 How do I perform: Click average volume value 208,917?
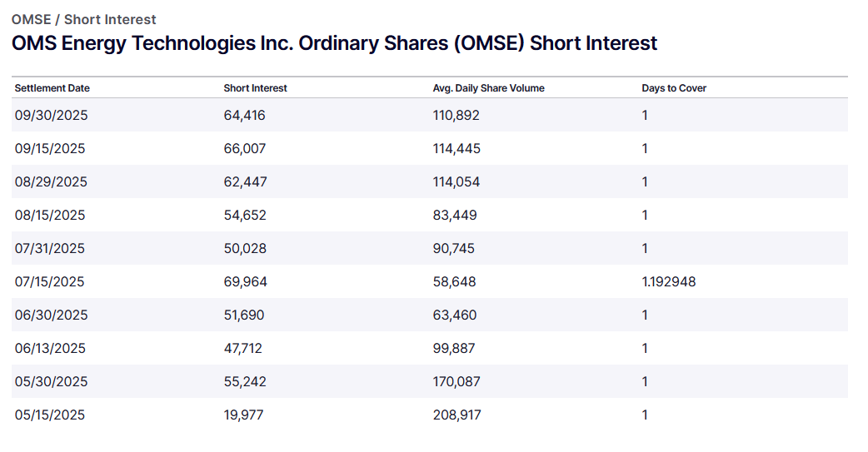(x=456, y=415)
